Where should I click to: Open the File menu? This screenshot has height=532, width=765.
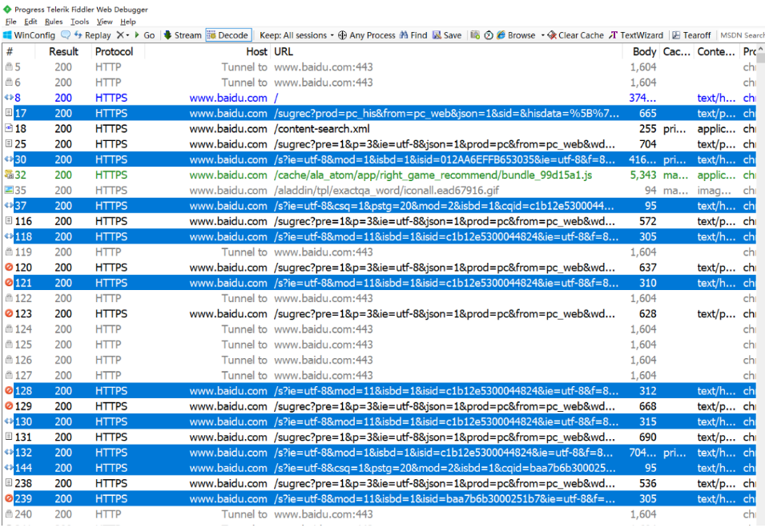click(10, 22)
